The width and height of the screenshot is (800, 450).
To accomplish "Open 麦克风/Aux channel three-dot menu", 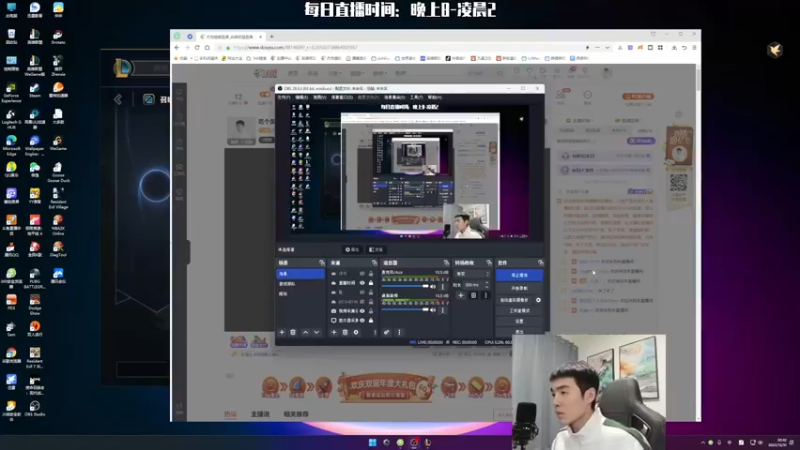I will coord(442,287).
